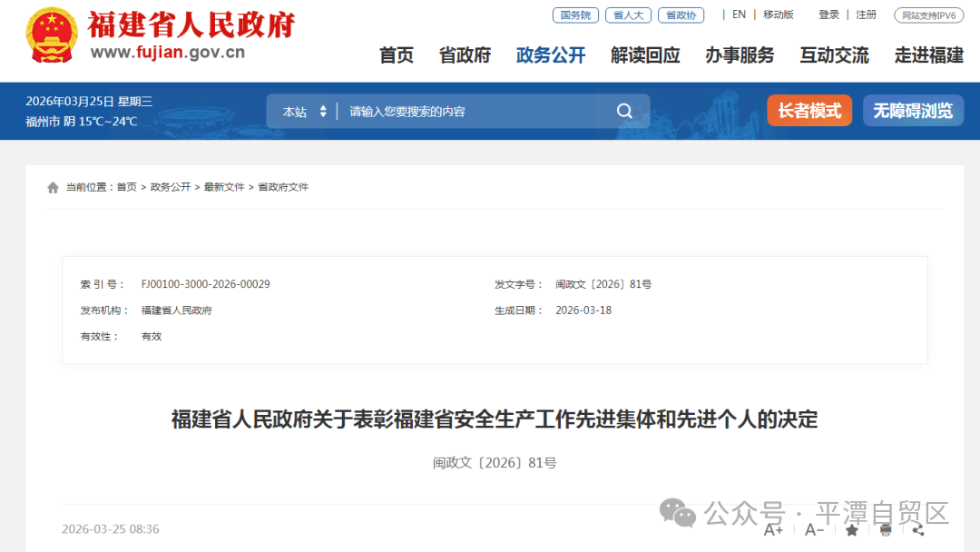The image size is (980, 552).
Task: Open the 本站 search scope dropdown
Action: pyautogui.click(x=304, y=112)
